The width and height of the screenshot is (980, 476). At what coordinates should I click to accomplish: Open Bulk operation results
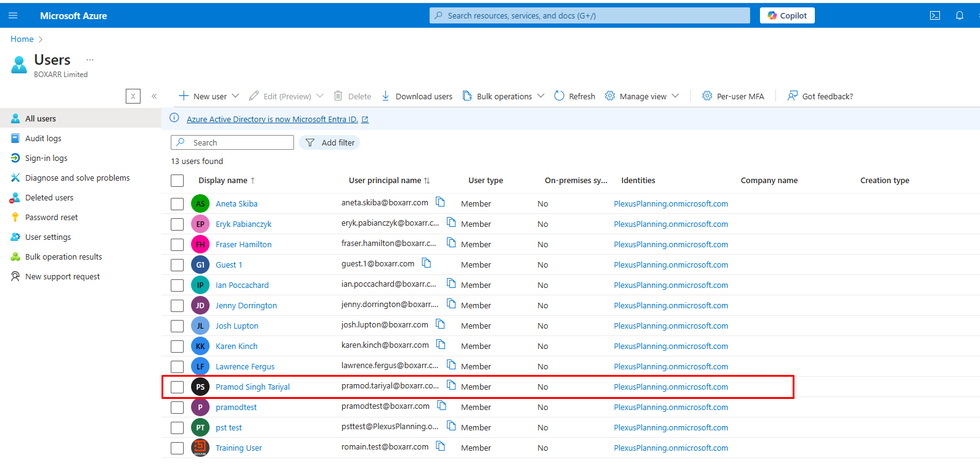[63, 256]
